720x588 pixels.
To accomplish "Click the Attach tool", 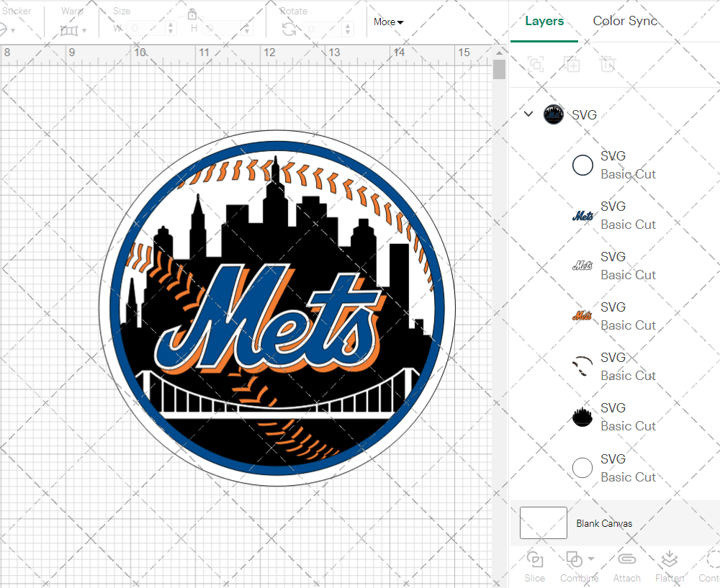I will point(627,567).
